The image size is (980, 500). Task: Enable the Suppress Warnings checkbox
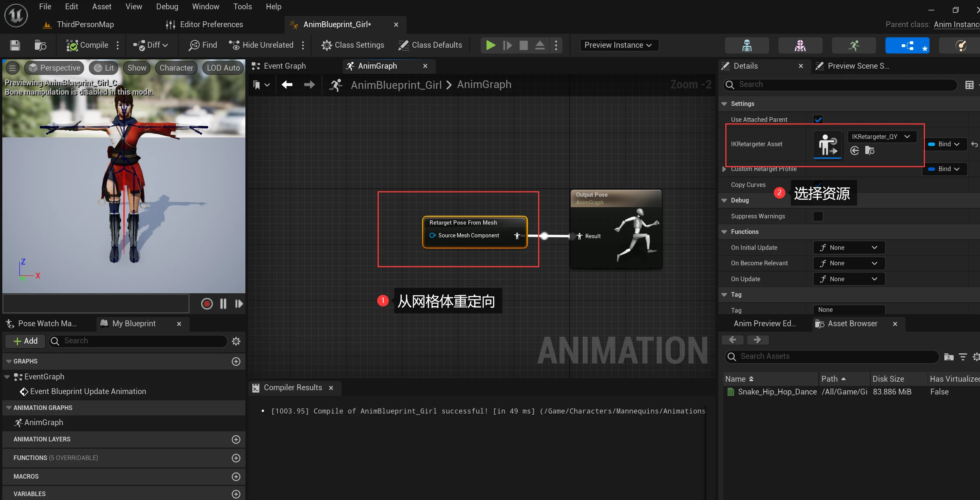pos(818,216)
